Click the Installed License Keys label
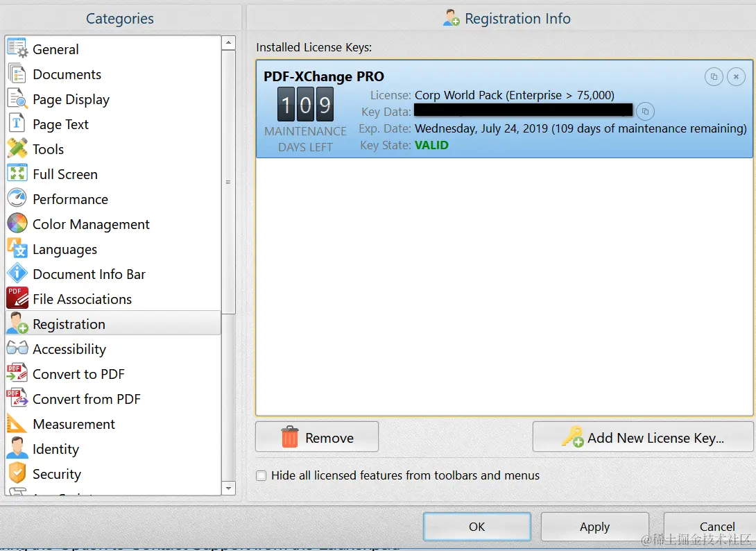The height and width of the screenshot is (551, 756). pyautogui.click(x=314, y=47)
